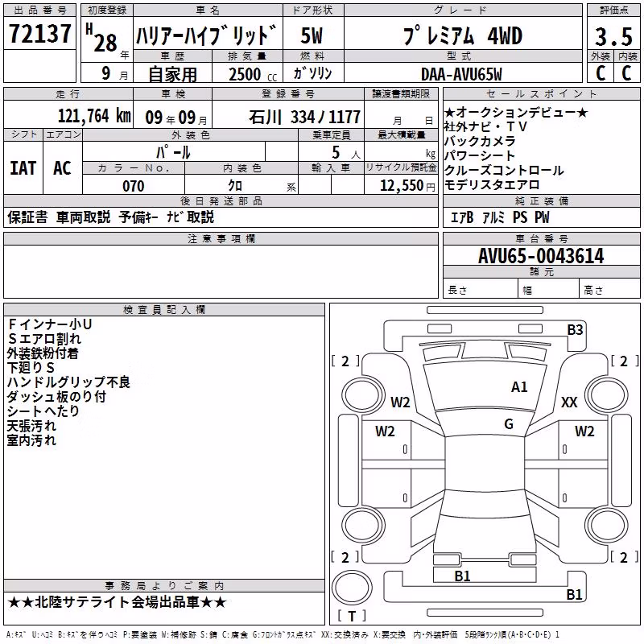Click エアB in genuine equipment
The height and width of the screenshot is (644, 644).
point(462,217)
